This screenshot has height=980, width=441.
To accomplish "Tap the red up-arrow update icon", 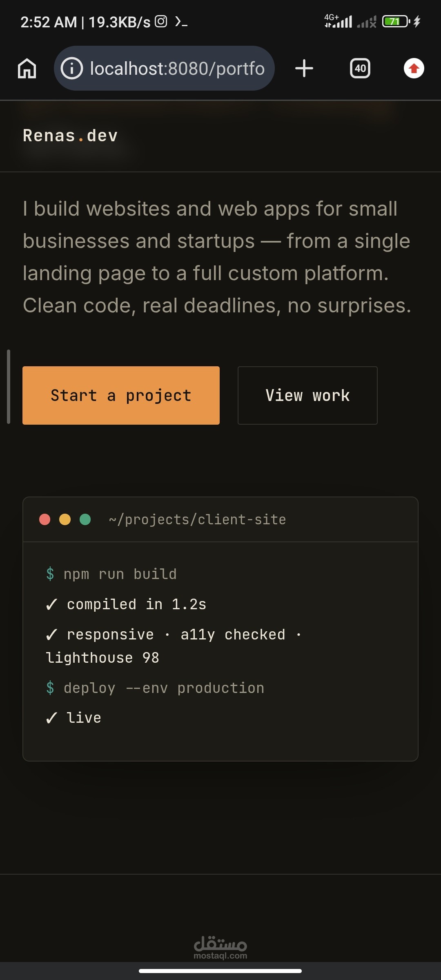I will coord(414,68).
